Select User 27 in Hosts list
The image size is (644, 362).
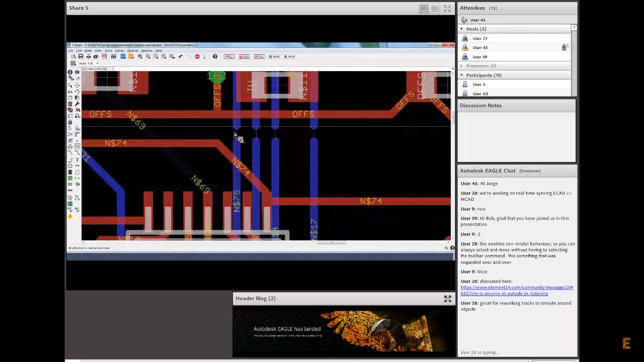pos(514,38)
